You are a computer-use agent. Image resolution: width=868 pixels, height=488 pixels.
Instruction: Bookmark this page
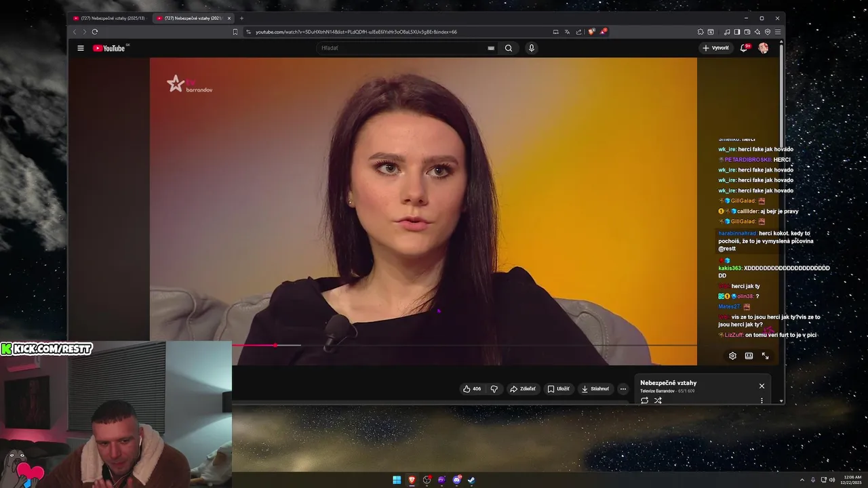(235, 32)
